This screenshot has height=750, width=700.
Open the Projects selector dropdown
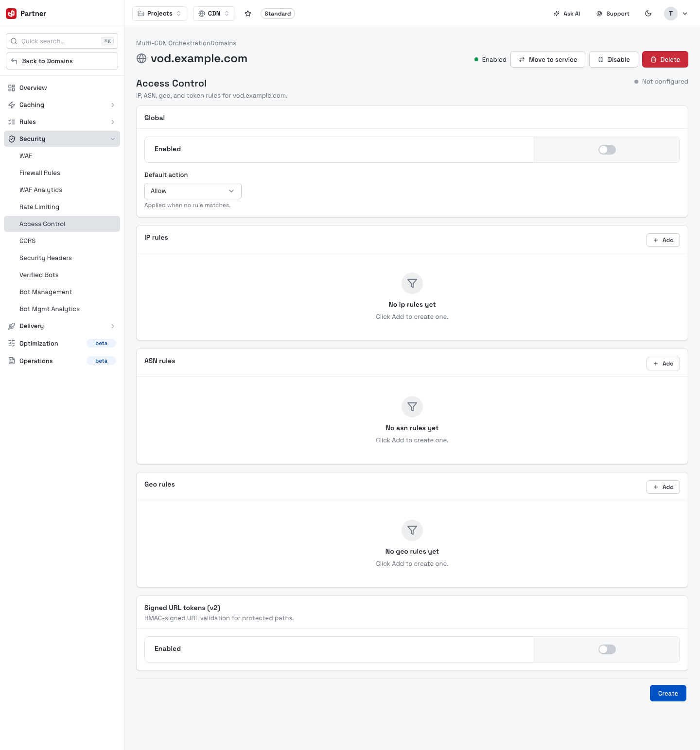click(159, 14)
